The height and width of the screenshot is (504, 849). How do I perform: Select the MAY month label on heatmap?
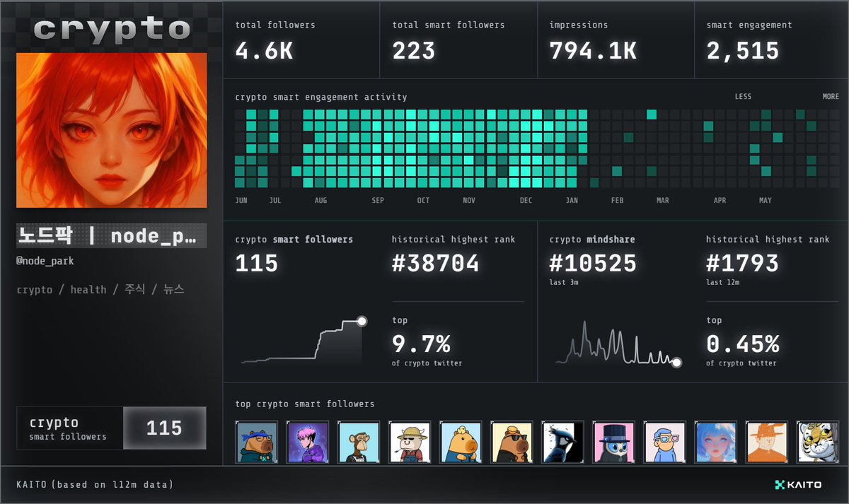click(765, 201)
